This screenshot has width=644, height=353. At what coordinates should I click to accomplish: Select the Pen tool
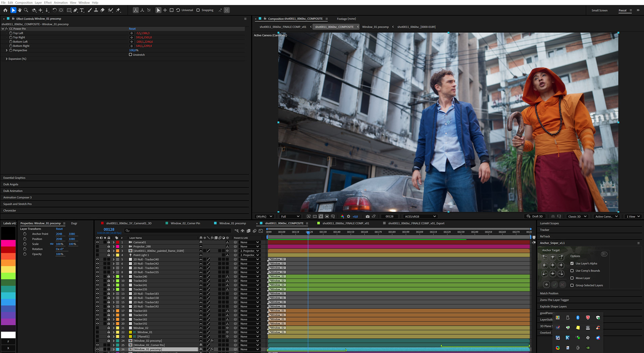coord(75,10)
